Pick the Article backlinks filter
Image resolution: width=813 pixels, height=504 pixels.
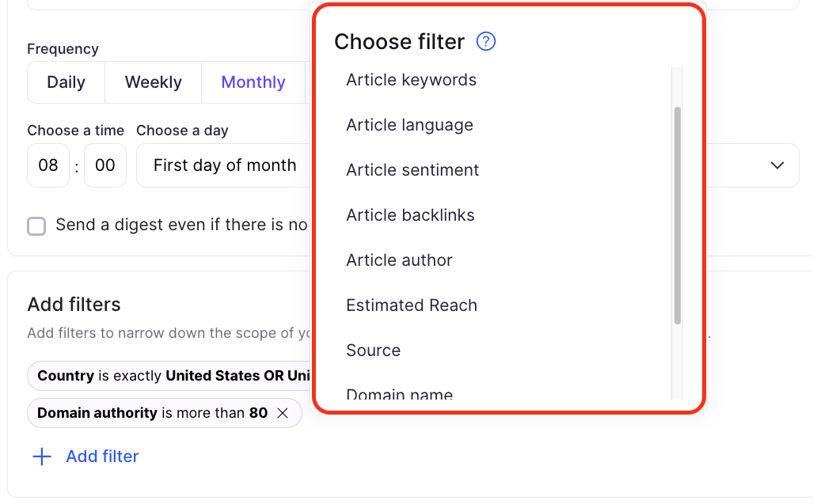coord(410,215)
